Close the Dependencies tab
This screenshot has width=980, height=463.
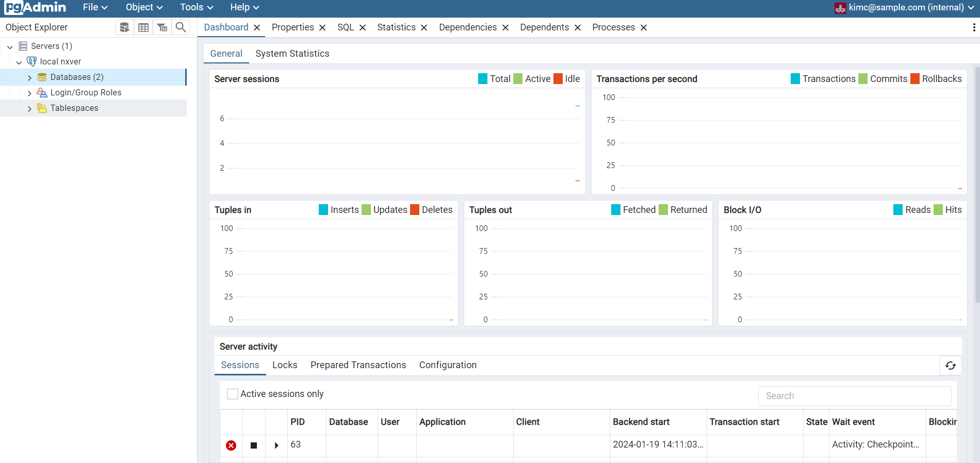(505, 28)
